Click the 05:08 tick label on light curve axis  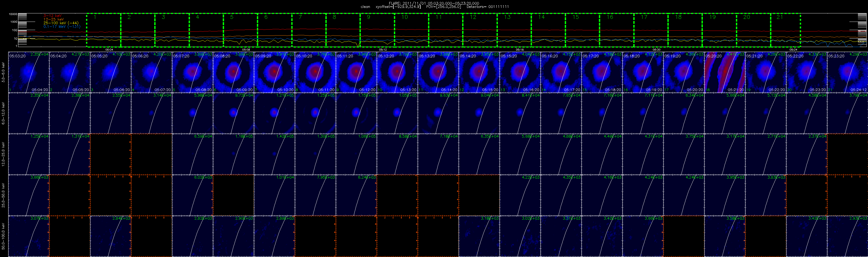click(246, 50)
